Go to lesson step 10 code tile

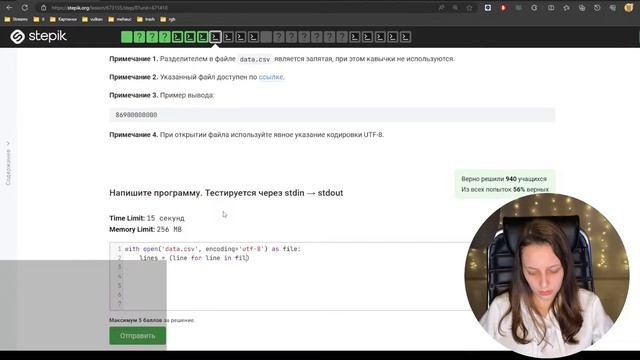coord(241,37)
